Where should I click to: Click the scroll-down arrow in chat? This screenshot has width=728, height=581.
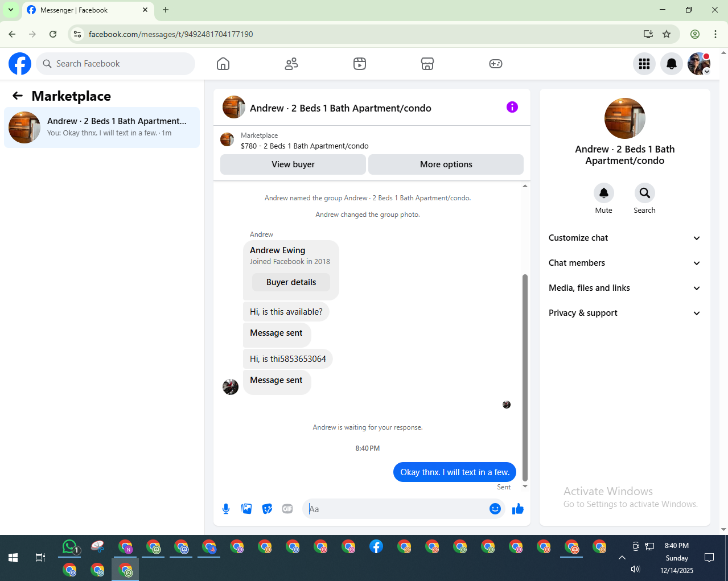pos(525,486)
